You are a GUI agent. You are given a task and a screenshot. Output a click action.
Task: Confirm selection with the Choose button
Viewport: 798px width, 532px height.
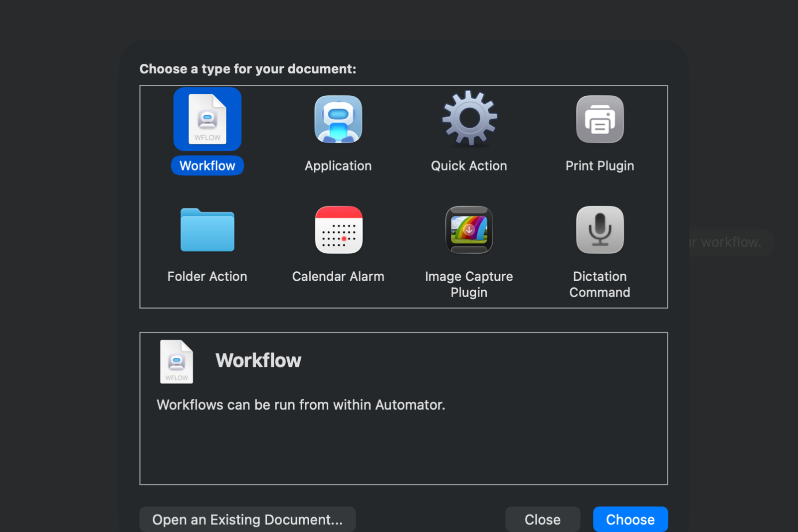630,520
